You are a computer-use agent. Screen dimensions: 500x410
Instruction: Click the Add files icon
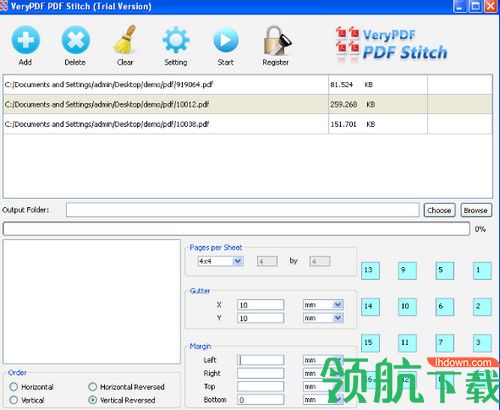click(x=26, y=40)
